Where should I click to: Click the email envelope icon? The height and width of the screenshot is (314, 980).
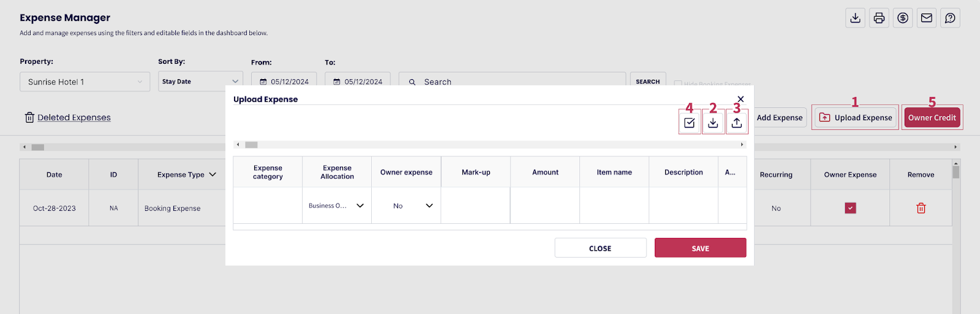(927, 18)
